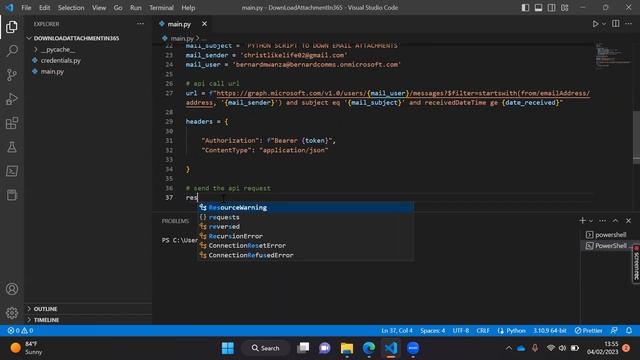Maximize the panel with up chevron
Screen dimensions: 640x360
616,220
